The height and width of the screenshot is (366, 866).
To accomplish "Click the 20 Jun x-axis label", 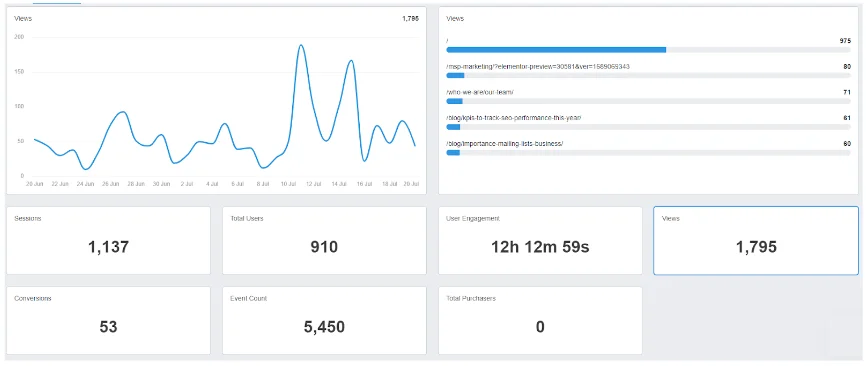I will [35, 184].
